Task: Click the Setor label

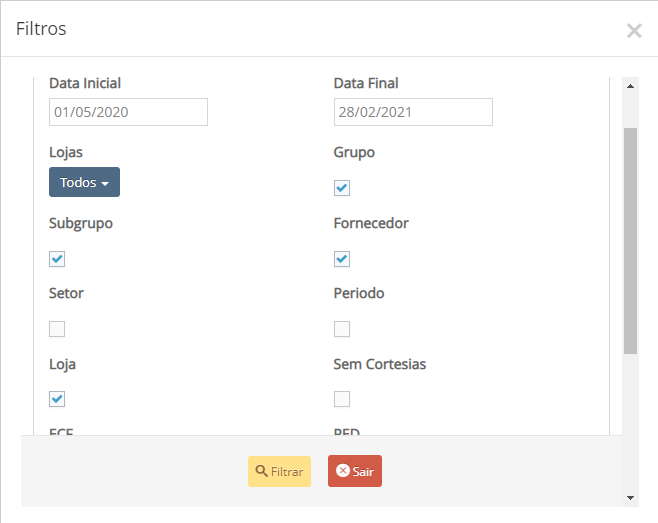Action: pos(66,293)
